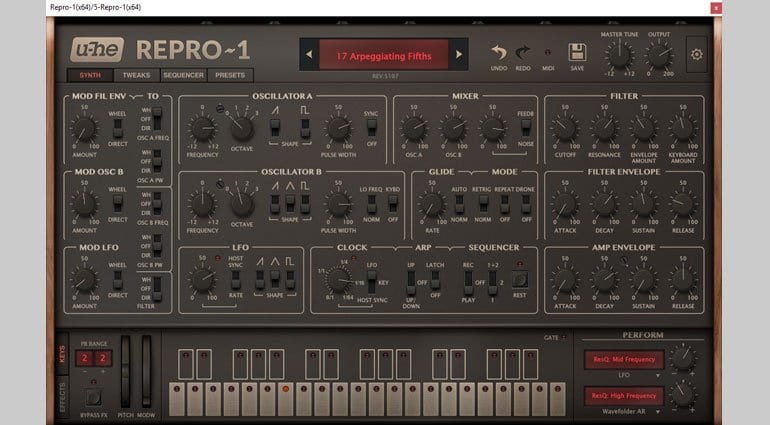This screenshot has height=425, width=770.
Task: Click the Bypass FX button
Action: [x=93, y=397]
